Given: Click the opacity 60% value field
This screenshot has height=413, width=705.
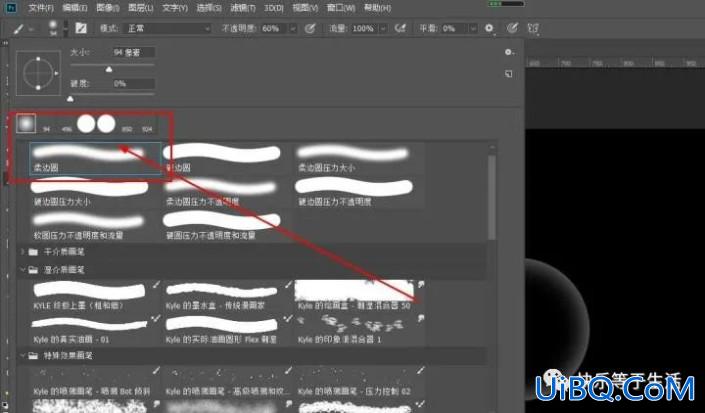Looking at the screenshot, I should [274, 28].
